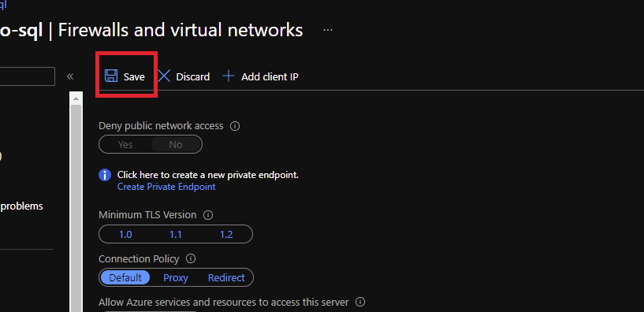Click info icon beside Deny public network access
The image size is (644, 312).
point(235,126)
